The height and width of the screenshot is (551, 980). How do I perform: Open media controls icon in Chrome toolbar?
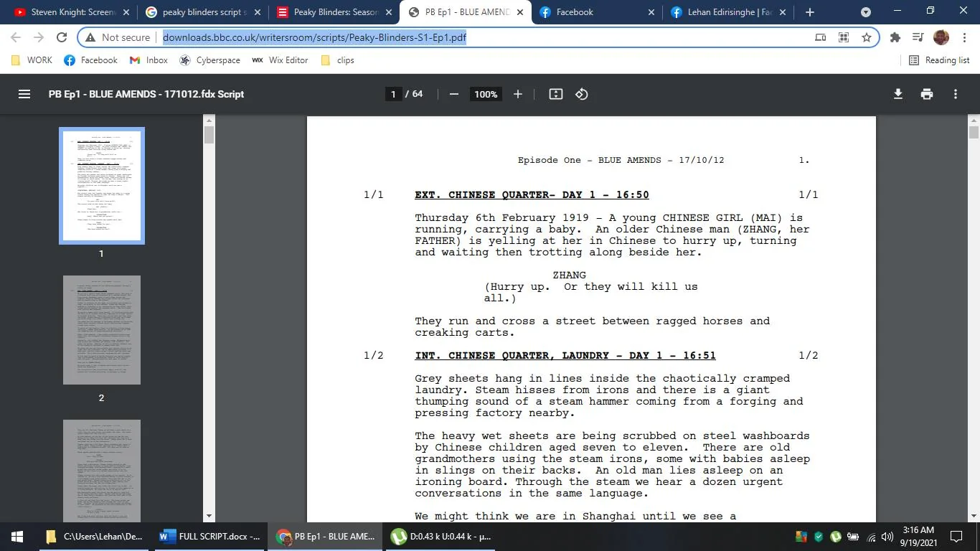918,37
